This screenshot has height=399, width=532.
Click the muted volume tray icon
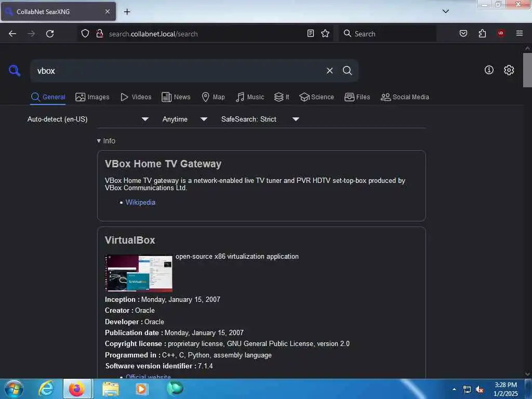click(x=480, y=390)
